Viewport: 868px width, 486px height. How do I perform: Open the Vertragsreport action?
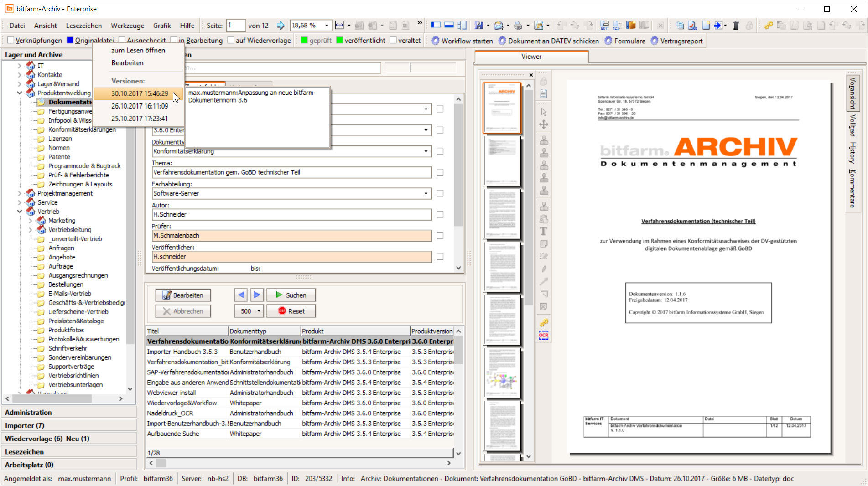[676, 41]
